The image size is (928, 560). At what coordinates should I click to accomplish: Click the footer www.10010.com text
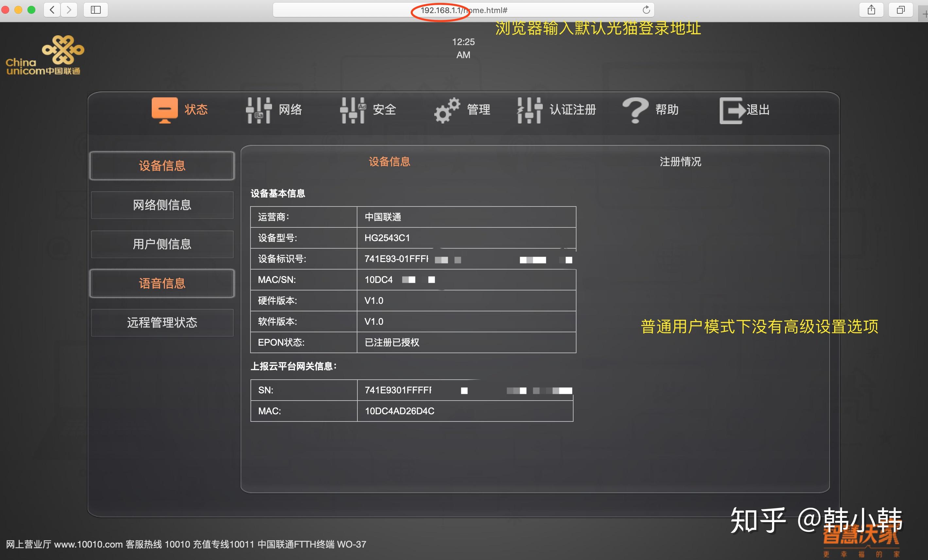(88, 544)
